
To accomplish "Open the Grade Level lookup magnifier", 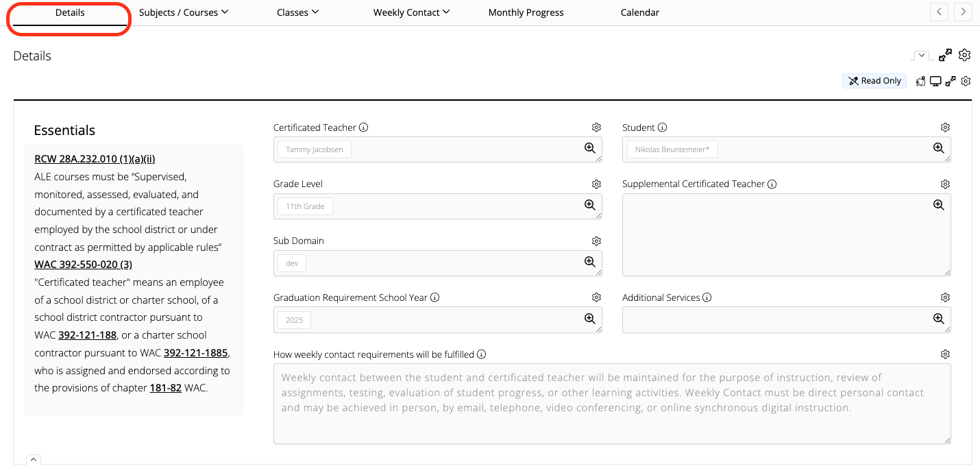I will [589, 204].
